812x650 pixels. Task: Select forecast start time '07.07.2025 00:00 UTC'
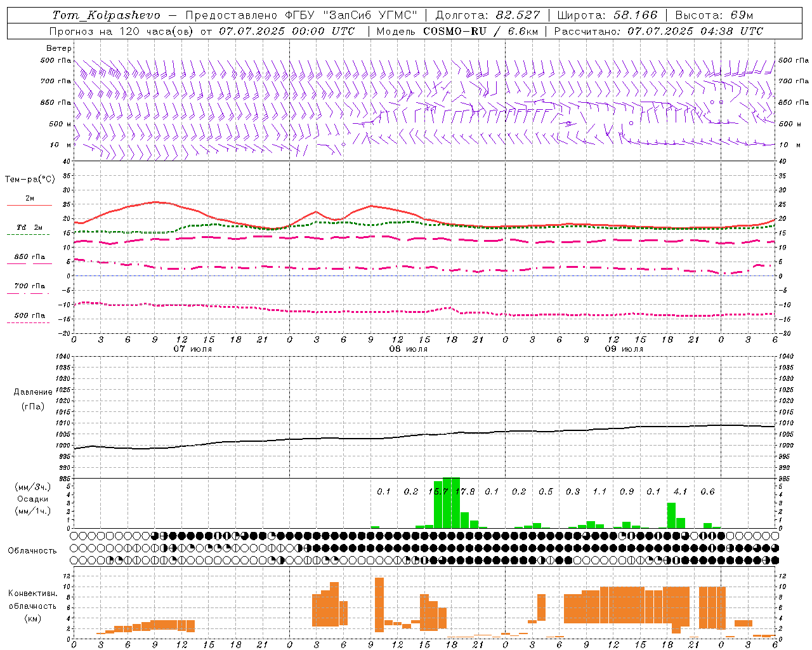(287, 31)
